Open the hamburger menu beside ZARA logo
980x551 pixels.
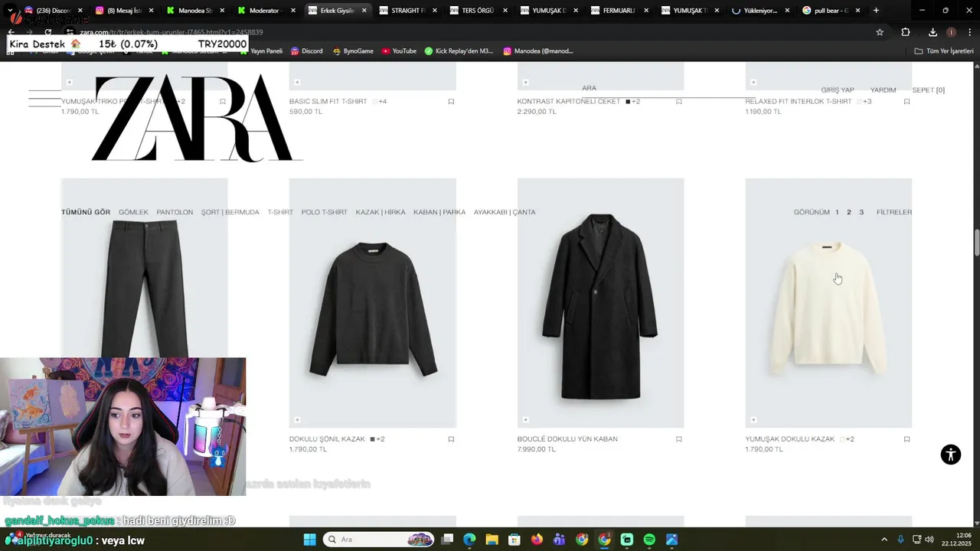[44, 99]
